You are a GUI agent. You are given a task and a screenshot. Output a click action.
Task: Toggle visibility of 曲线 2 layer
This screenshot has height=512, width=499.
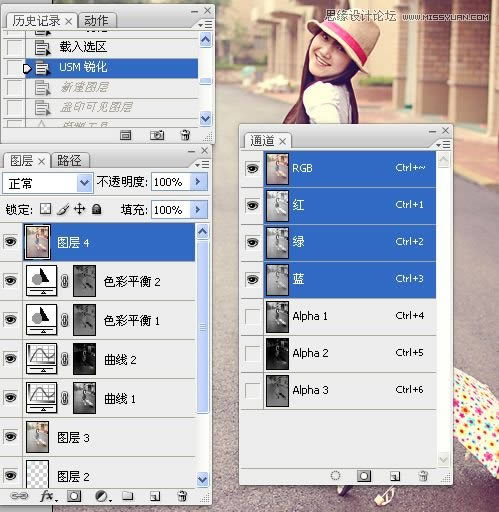click(10, 359)
